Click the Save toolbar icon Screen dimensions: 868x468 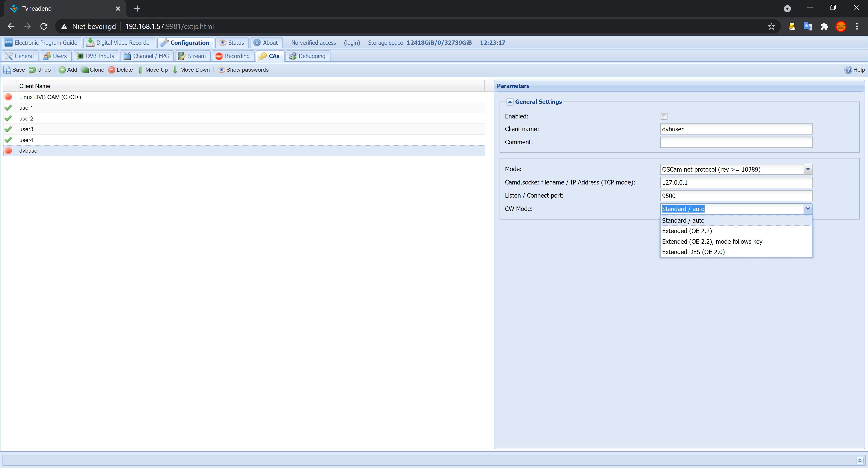7,70
